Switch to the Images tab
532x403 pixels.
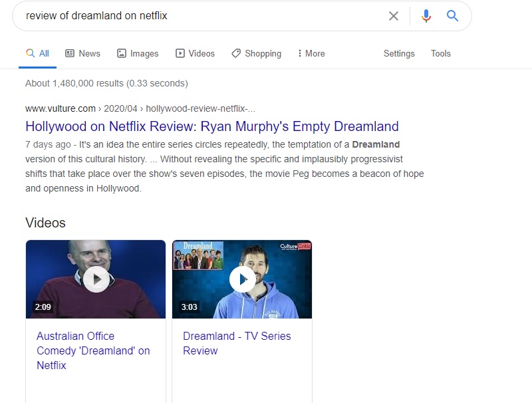[138, 54]
